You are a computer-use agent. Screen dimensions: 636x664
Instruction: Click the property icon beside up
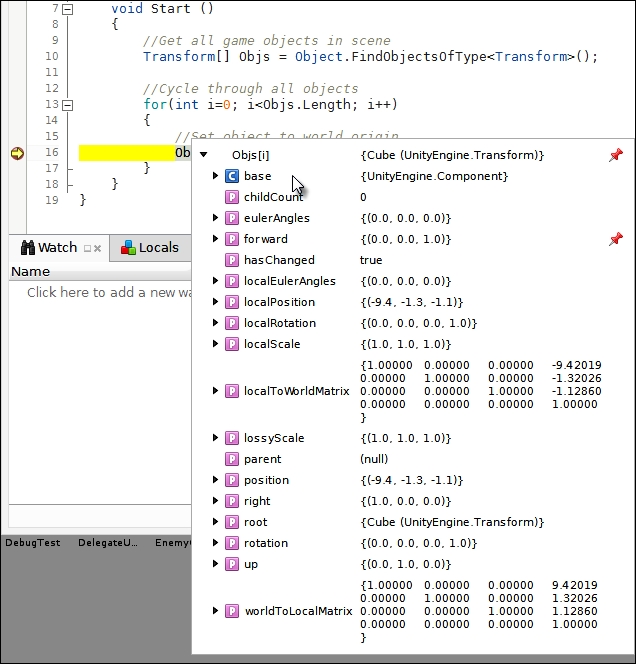(x=232, y=564)
